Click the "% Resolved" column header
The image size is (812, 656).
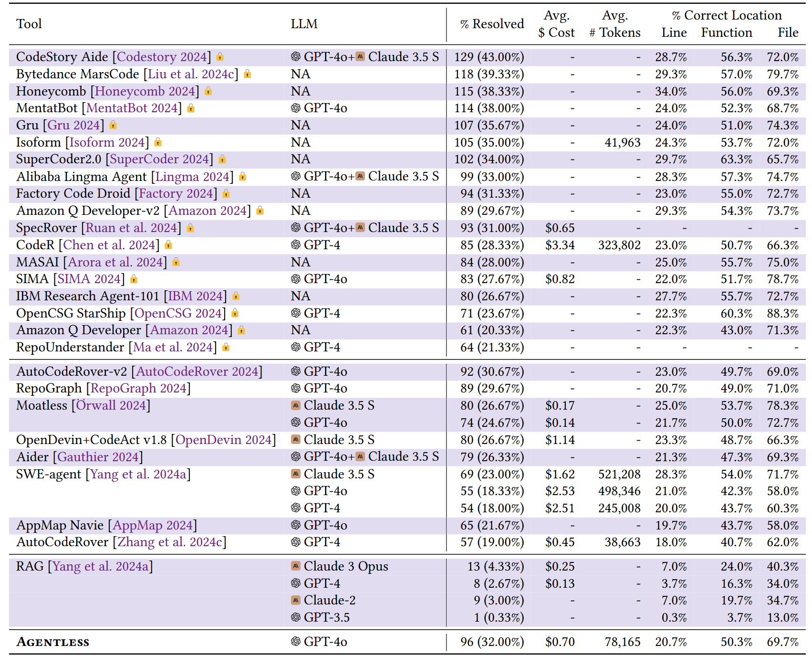coord(492,24)
